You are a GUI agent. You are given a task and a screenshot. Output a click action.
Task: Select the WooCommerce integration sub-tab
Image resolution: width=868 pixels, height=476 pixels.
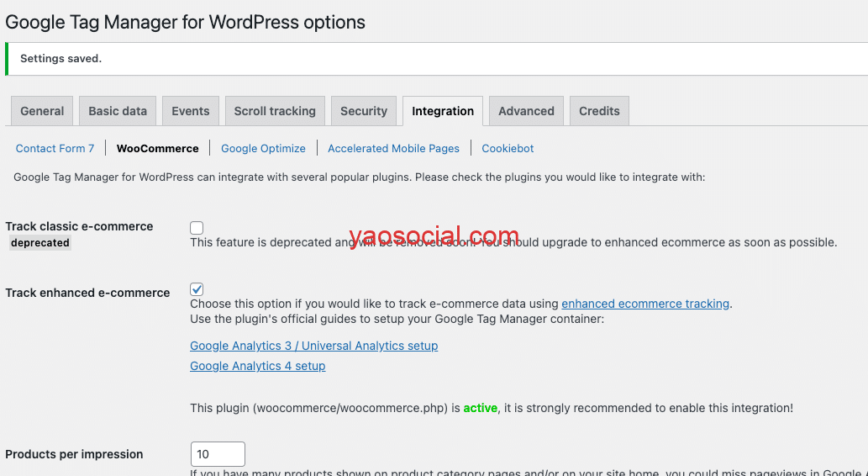[158, 148]
